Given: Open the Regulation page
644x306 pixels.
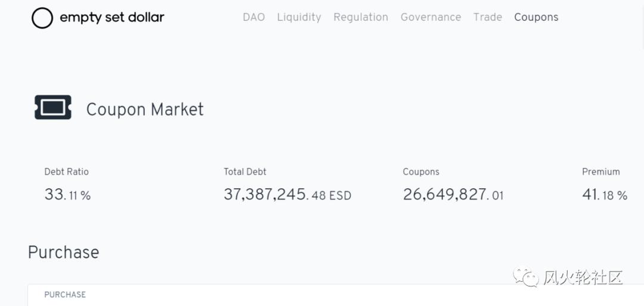Looking at the screenshot, I should pos(361,17).
